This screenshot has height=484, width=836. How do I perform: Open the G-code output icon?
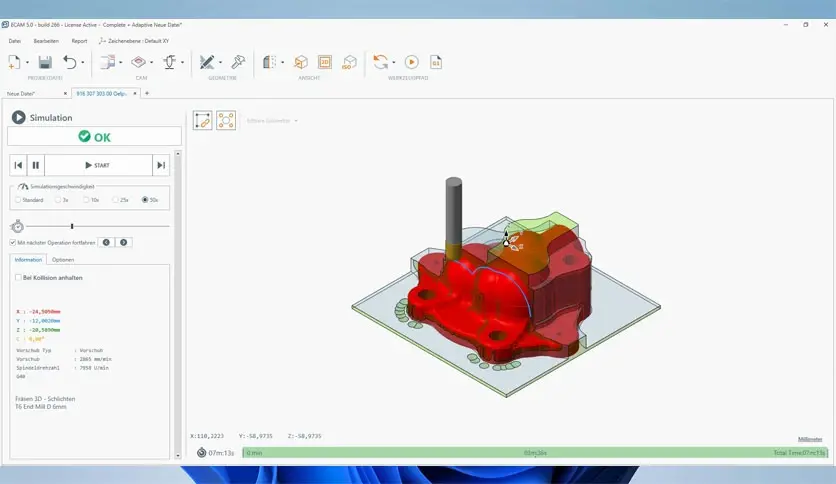pyautogui.click(x=435, y=62)
